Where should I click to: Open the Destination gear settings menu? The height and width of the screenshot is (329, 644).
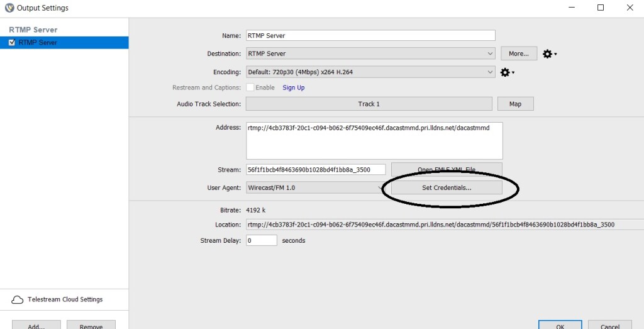(550, 54)
